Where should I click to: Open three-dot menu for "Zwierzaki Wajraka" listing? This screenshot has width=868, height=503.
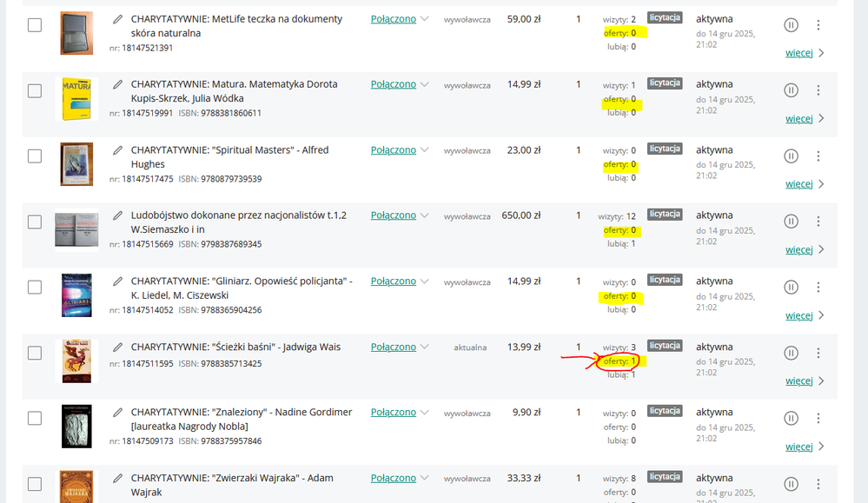pyautogui.click(x=818, y=484)
